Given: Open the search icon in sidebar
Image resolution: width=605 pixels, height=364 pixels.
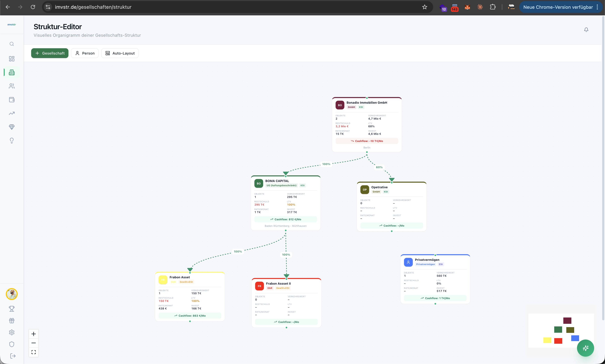Looking at the screenshot, I should click(x=12, y=44).
